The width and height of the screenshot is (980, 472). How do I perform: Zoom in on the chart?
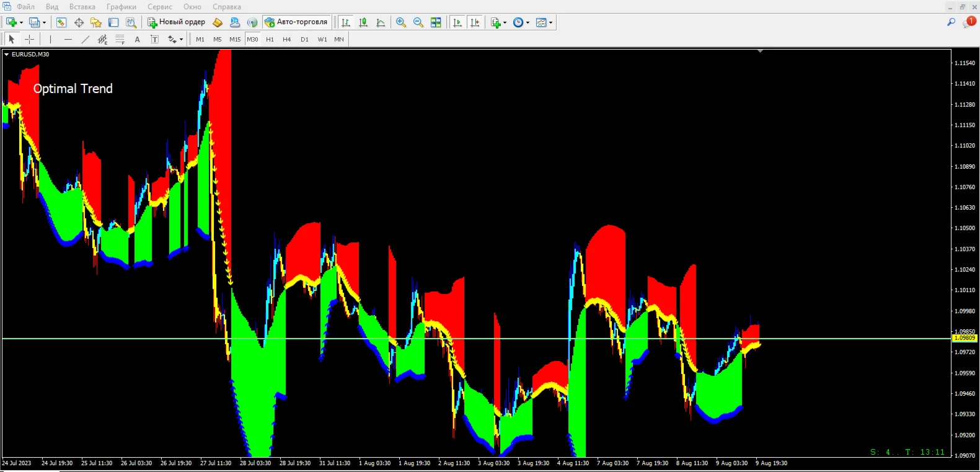coord(401,22)
